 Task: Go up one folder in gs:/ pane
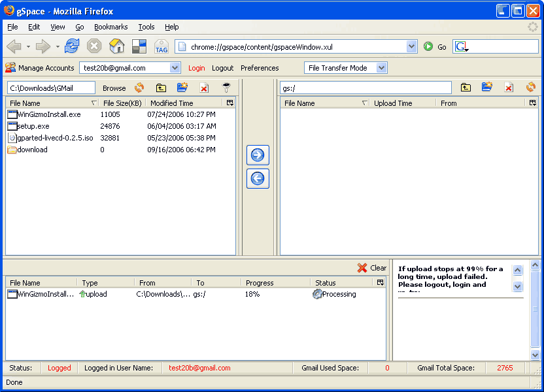(466, 88)
